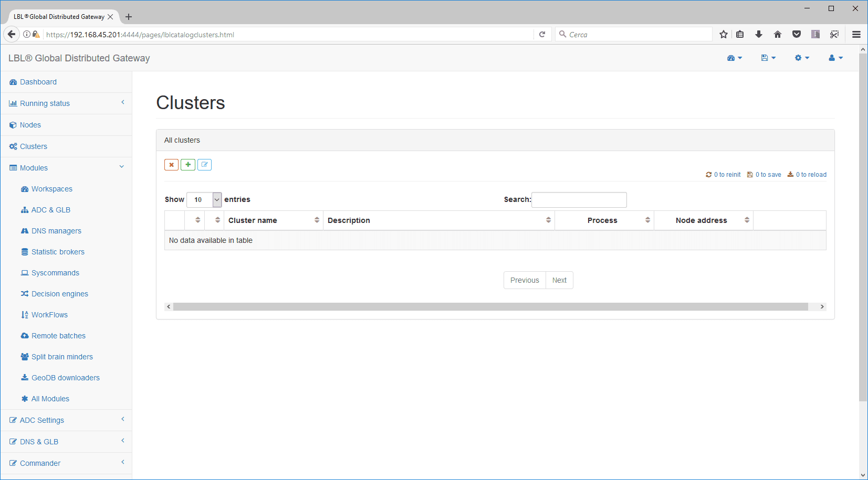This screenshot has width=868, height=480.
Task: Click the green add cluster button
Action: [188, 165]
